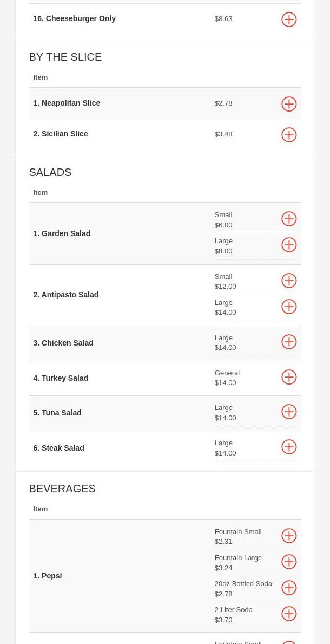Add Pepsi Fountain Small for $2.31
The width and height of the screenshot is (330, 644).
pos(289,536)
